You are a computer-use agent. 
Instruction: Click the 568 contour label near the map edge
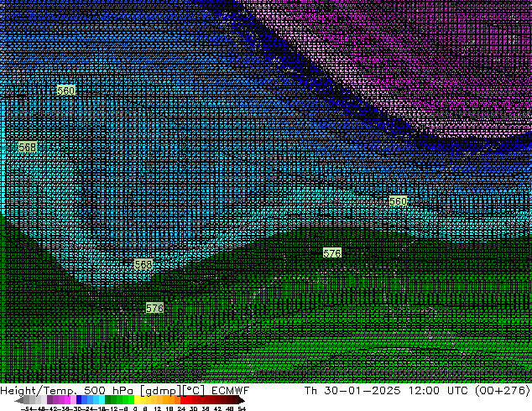click(x=28, y=147)
